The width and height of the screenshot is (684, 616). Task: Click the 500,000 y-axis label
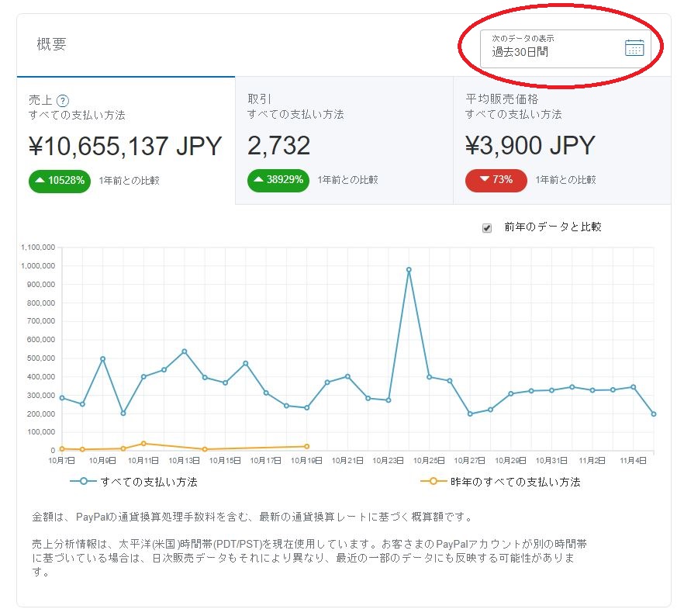pyautogui.click(x=41, y=358)
